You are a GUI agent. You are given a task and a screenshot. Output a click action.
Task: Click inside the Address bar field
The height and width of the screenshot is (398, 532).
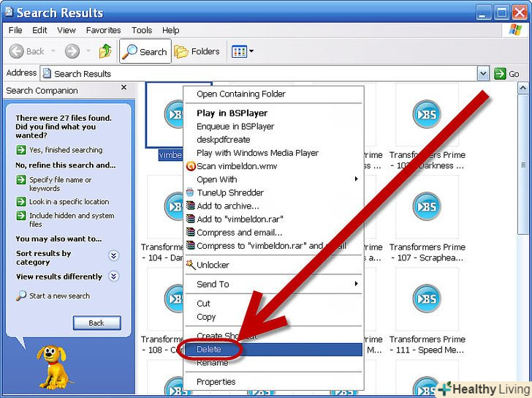[259, 74]
